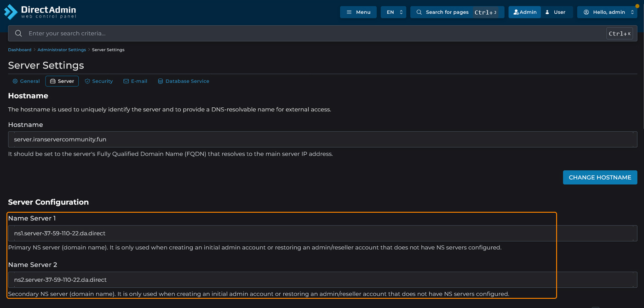
Task: Switch to User access level
Action: pyautogui.click(x=556, y=12)
